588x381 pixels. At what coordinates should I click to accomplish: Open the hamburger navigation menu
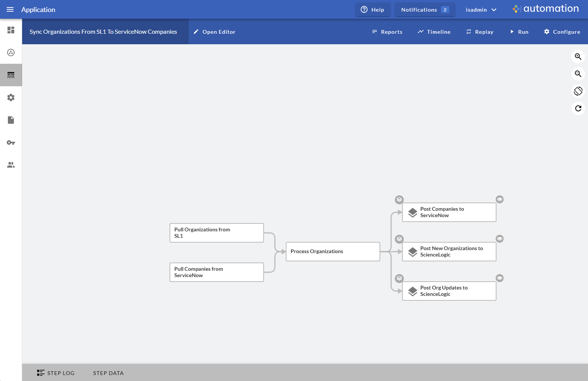coord(10,9)
